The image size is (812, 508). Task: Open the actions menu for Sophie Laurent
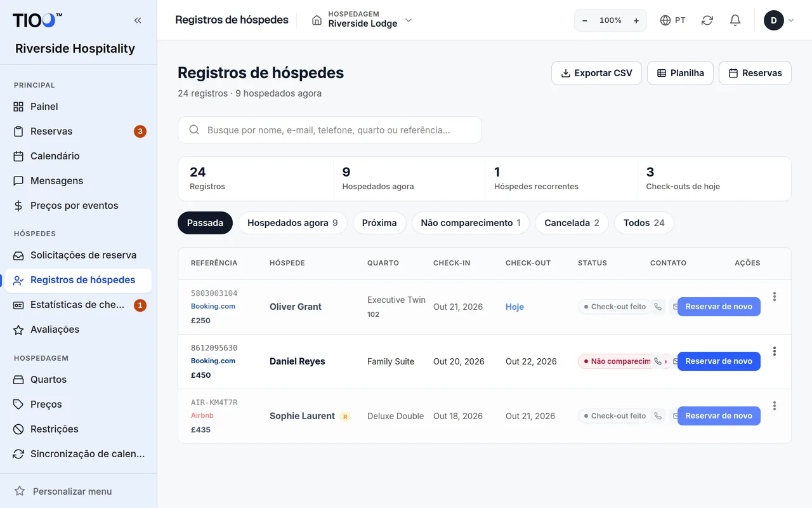tap(775, 406)
